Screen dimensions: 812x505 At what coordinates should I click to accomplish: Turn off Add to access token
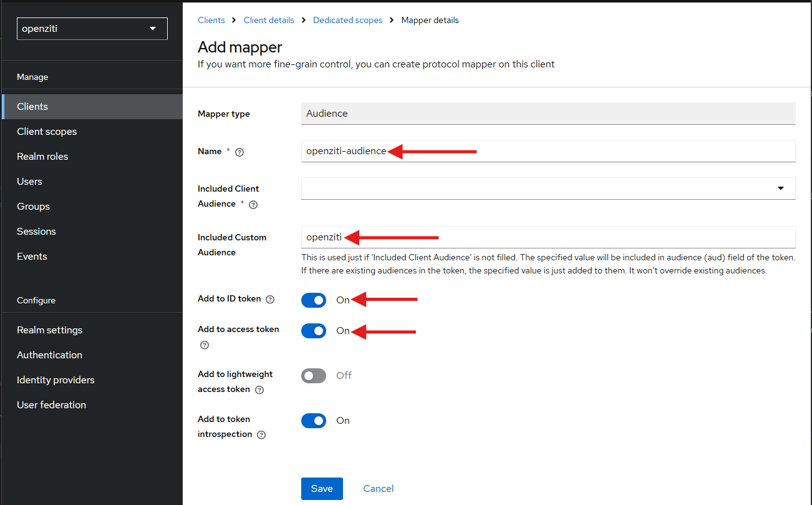[x=314, y=331]
